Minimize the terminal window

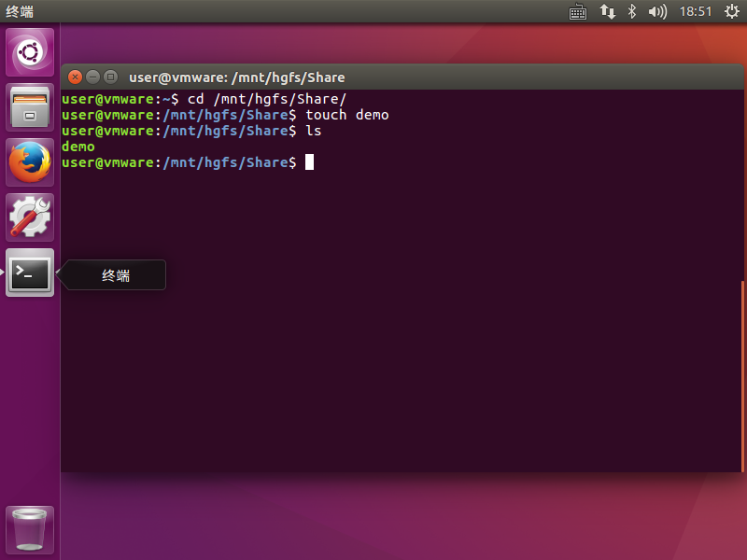[x=92, y=77]
